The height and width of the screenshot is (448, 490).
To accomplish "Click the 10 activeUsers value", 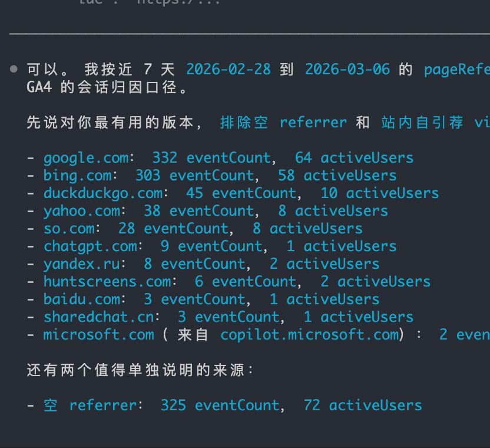I will click(380, 193).
